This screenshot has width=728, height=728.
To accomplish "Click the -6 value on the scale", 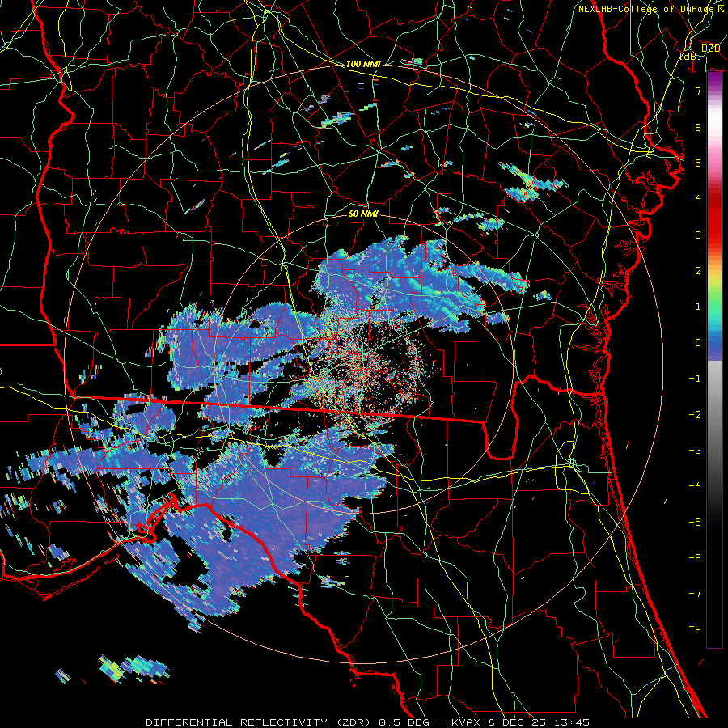I will [695, 558].
